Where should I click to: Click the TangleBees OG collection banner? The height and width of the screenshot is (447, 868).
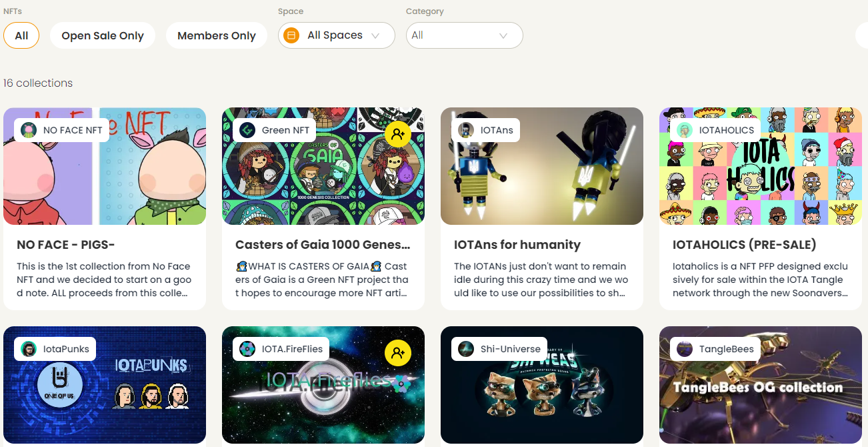(761, 385)
